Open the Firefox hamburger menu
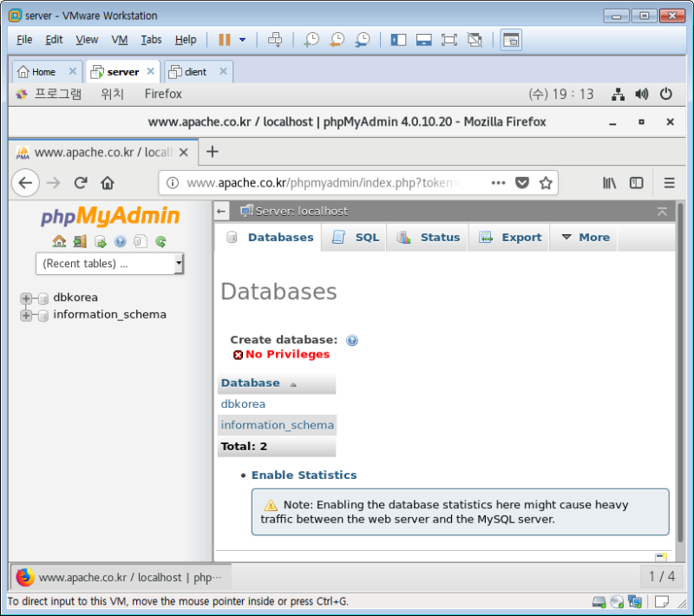 (669, 183)
